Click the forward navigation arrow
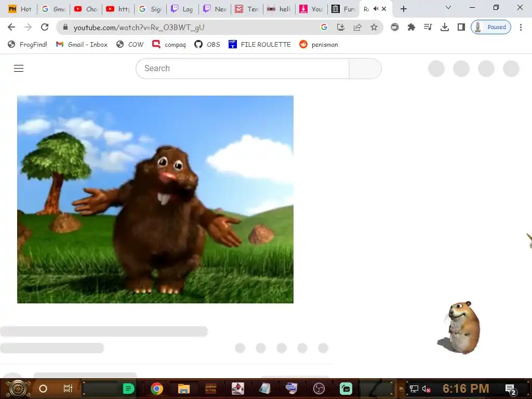Image resolution: width=532 pixels, height=399 pixels. tap(28, 27)
